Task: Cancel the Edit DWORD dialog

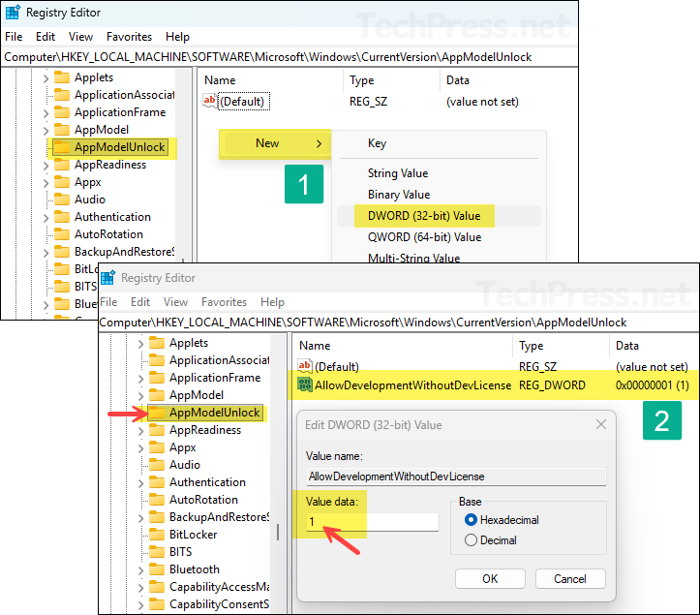Action: (570, 579)
